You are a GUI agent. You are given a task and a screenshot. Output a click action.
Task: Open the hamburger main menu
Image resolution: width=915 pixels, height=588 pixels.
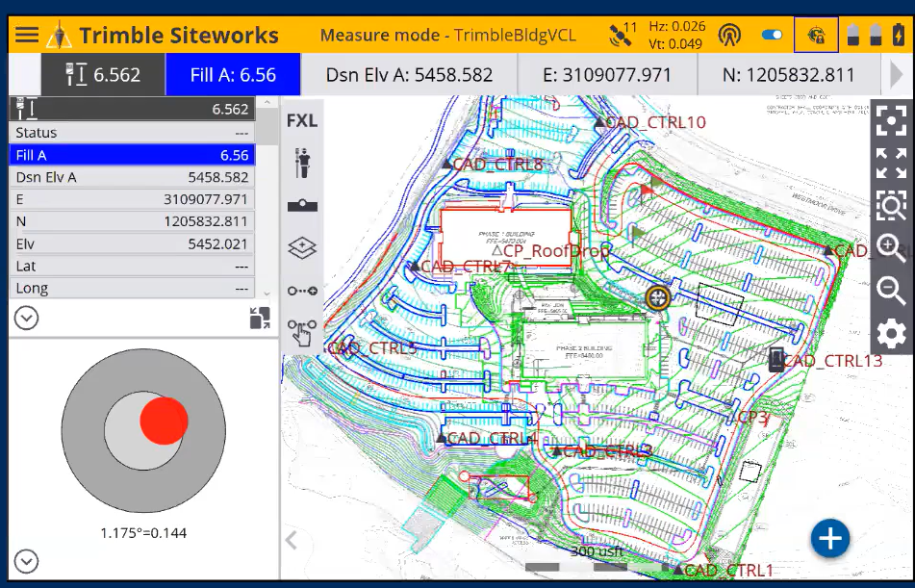pos(26,35)
